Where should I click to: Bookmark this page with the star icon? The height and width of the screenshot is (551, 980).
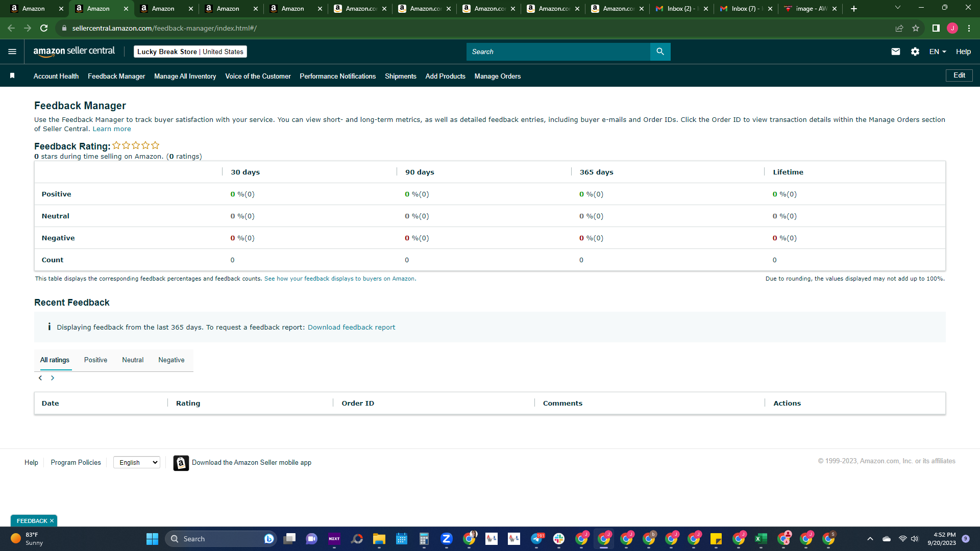(916, 28)
